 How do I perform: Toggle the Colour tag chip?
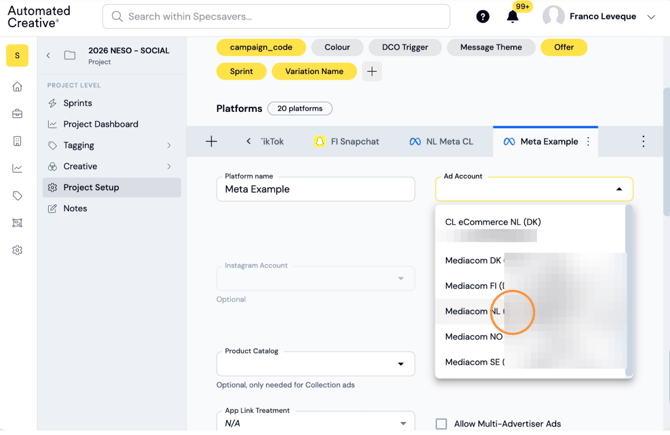(x=337, y=47)
